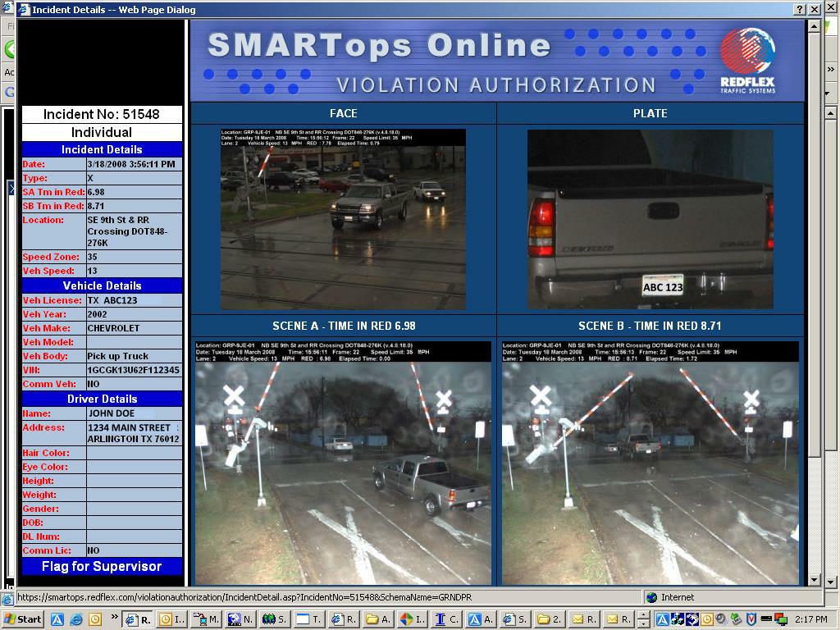Switch to the first 'R.' mail taskbar button
Screen dimensions: 840x630
point(584,619)
